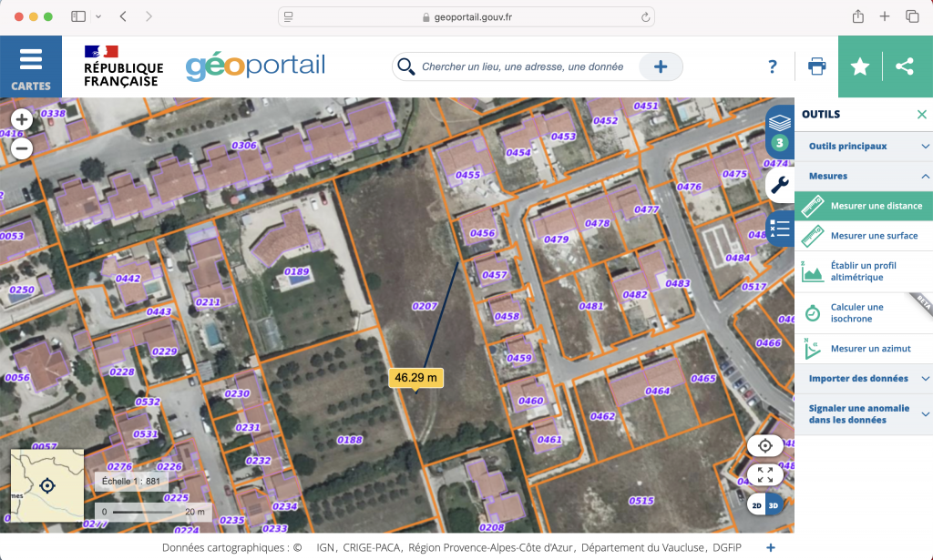Collapse the Mesures section
The image size is (933, 560).
[863, 176]
